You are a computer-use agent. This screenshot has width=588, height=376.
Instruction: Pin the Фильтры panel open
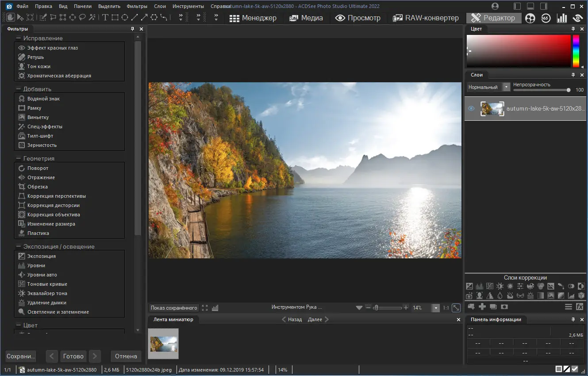tap(132, 28)
